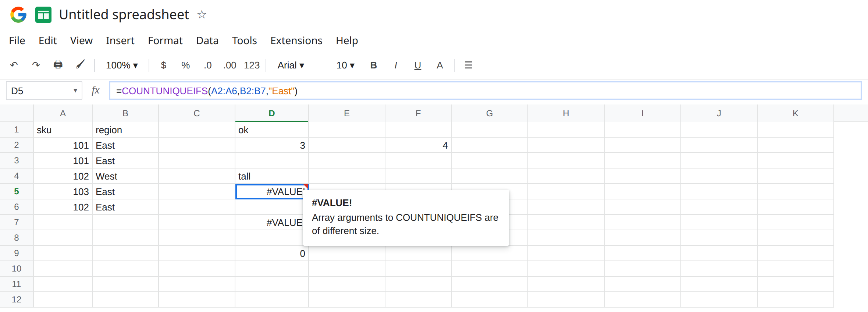Image resolution: width=868 pixels, height=312 pixels.
Task: Click the fx function icon
Action: (x=95, y=91)
